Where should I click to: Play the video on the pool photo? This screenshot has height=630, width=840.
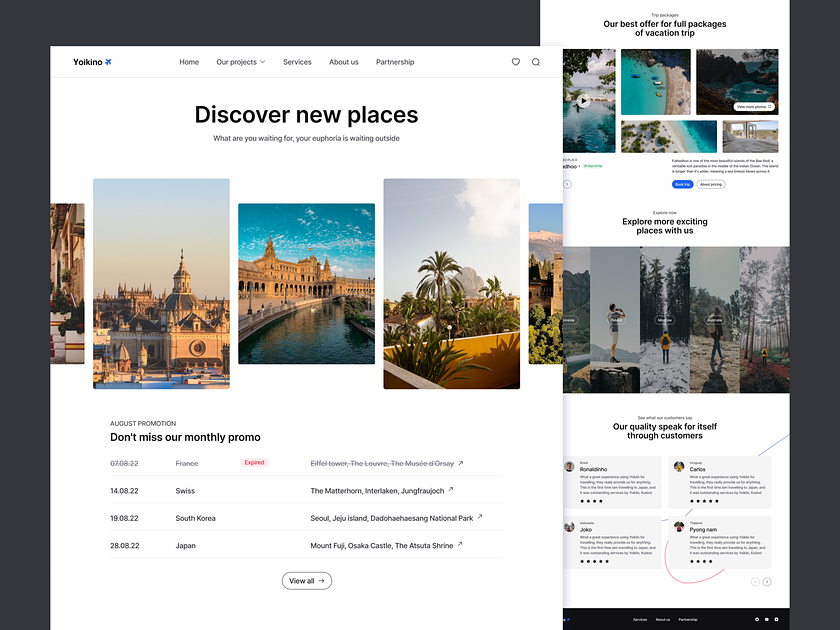click(584, 101)
